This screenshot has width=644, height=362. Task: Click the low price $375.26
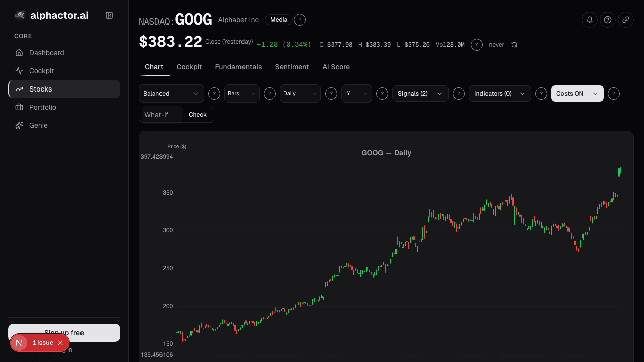click(x=417, y=45)
